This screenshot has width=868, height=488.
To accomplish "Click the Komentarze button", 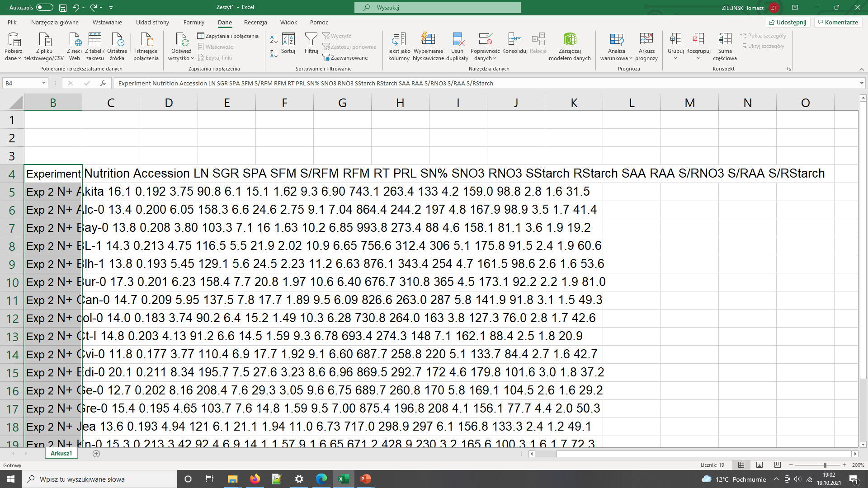I will coord(838,22).
